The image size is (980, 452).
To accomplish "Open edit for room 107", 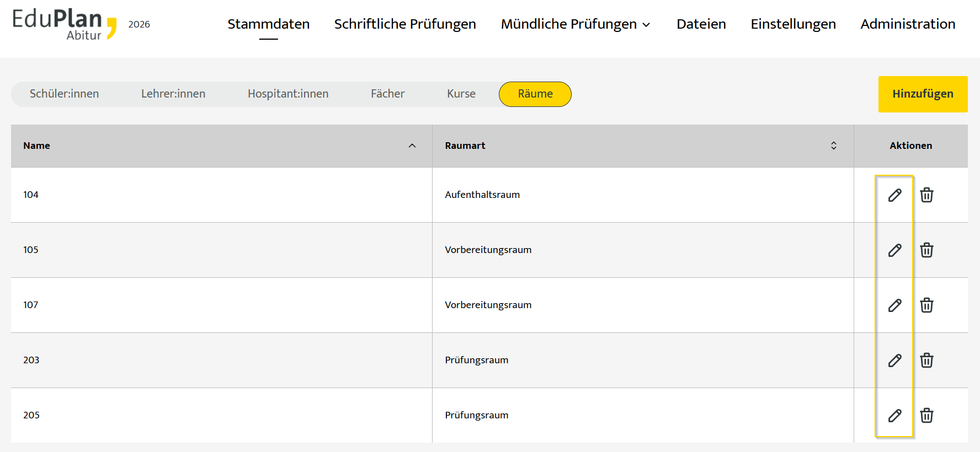I will [x=894, y=305].
